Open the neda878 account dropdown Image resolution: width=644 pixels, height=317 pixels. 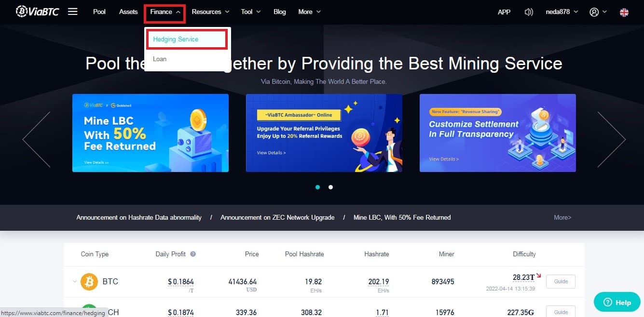coord(562,12)
